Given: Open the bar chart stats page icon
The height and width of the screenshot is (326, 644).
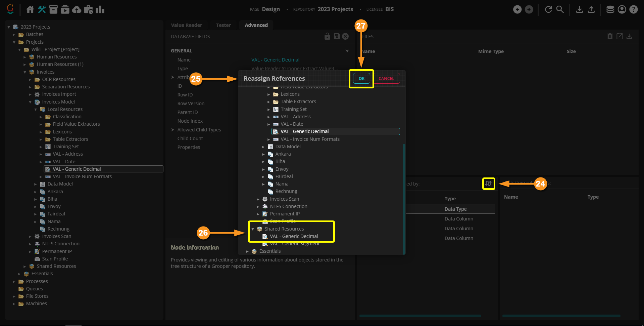Looking at the screenshot, I should pyautogui.click(x=100, y=9).
